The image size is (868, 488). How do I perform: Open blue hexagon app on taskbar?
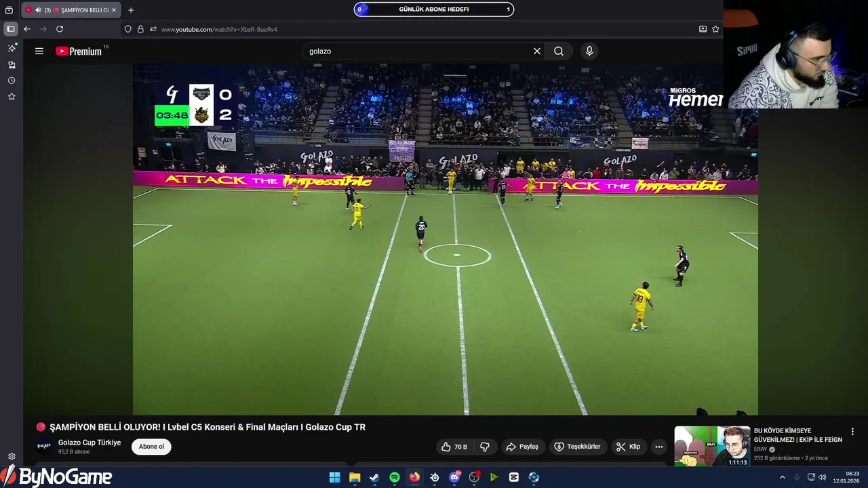tap(534, 477)
